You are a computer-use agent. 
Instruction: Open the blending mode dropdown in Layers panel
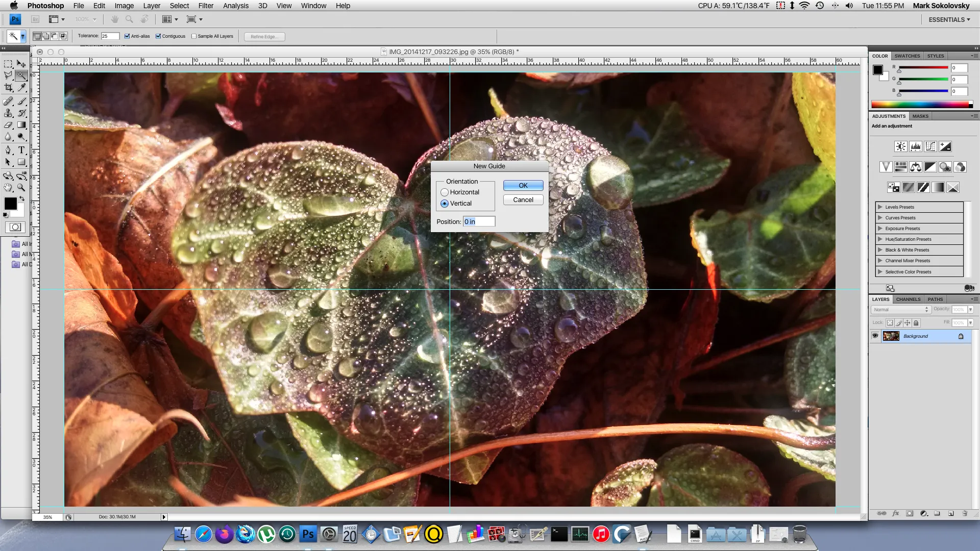point(901,310)
